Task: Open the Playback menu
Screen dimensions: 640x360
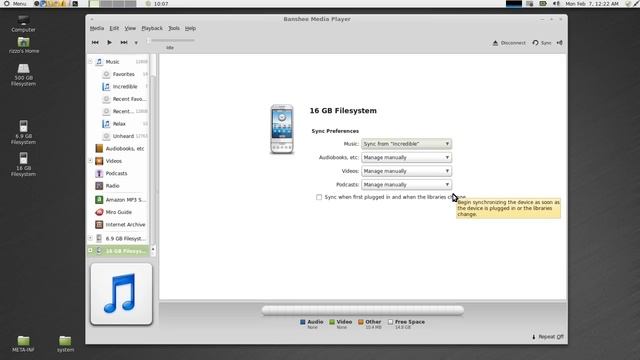Action: tap(152, 28)
